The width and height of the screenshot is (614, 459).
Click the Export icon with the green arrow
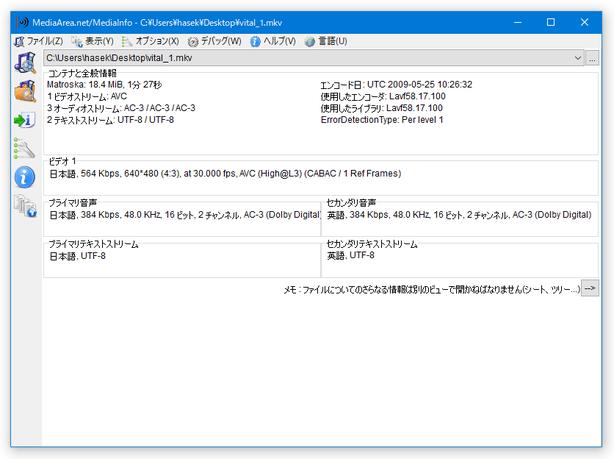[x=25, y=120]
